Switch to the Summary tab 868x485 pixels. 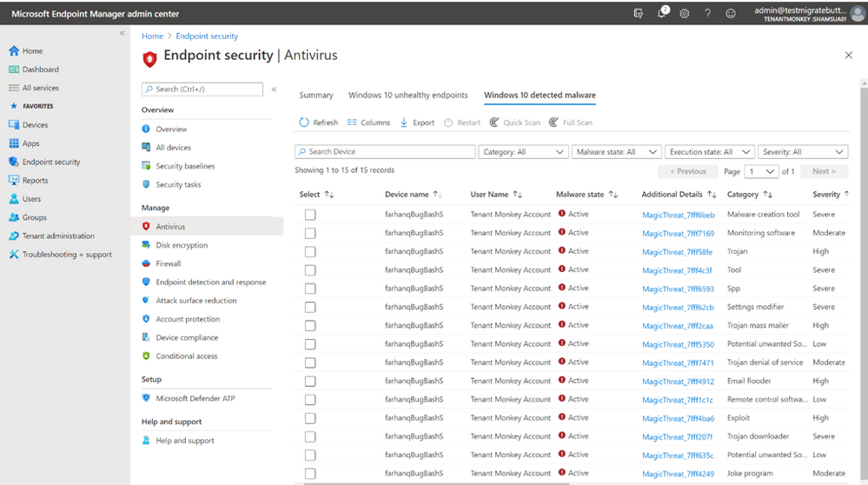[316, 96]
